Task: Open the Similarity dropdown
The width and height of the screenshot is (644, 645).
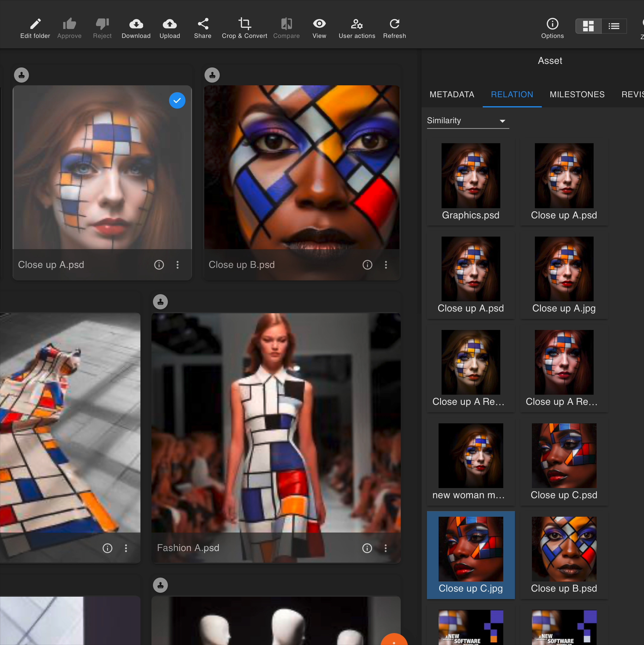Action: click(x=468, y=121)
